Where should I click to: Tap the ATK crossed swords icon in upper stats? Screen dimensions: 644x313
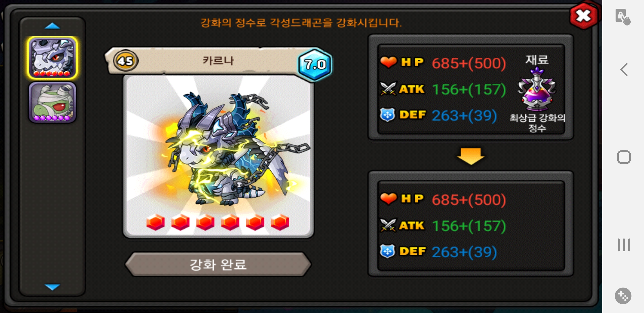point(388,89)
